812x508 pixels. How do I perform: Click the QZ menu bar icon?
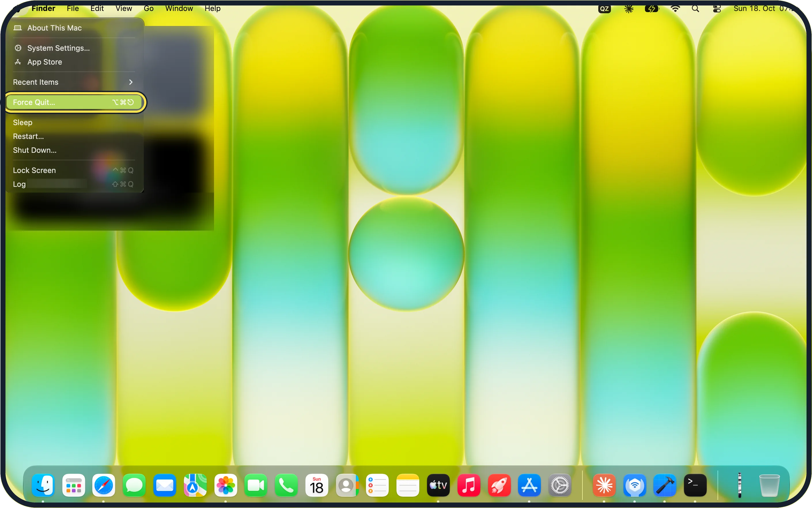[604, 9]
